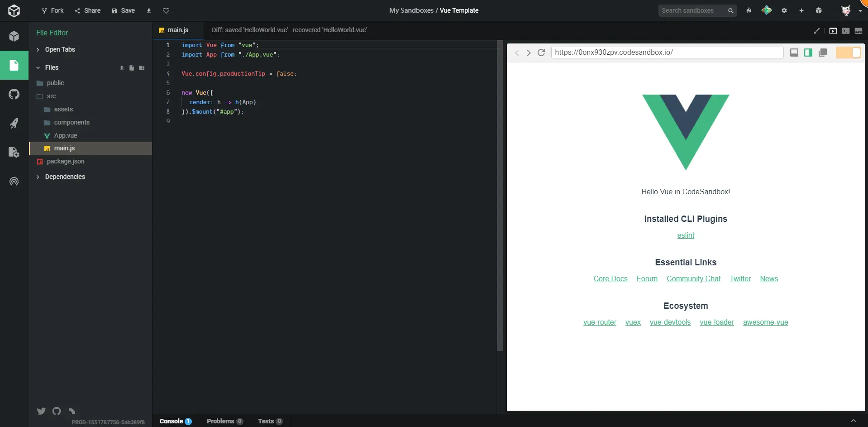This screenshot has width=868, height=427.
Task: Click the preview back arrow
Action: click(x=517, y=53)
